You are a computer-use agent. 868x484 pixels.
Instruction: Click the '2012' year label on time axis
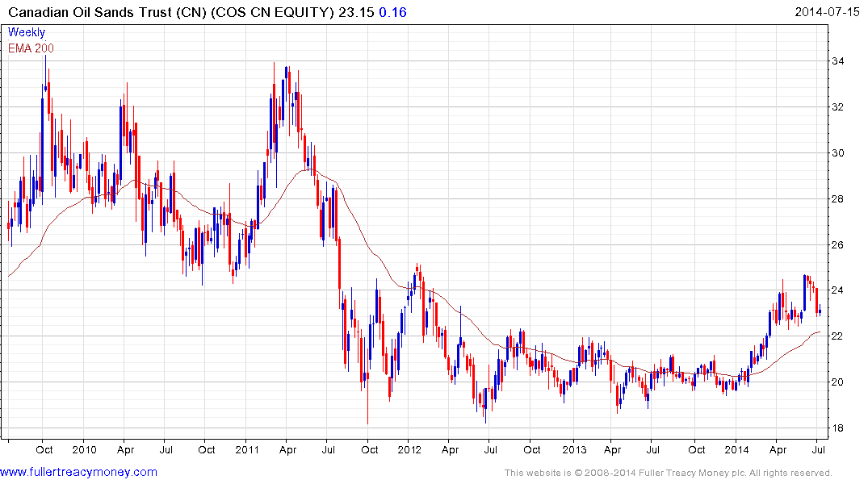[409, 450]
